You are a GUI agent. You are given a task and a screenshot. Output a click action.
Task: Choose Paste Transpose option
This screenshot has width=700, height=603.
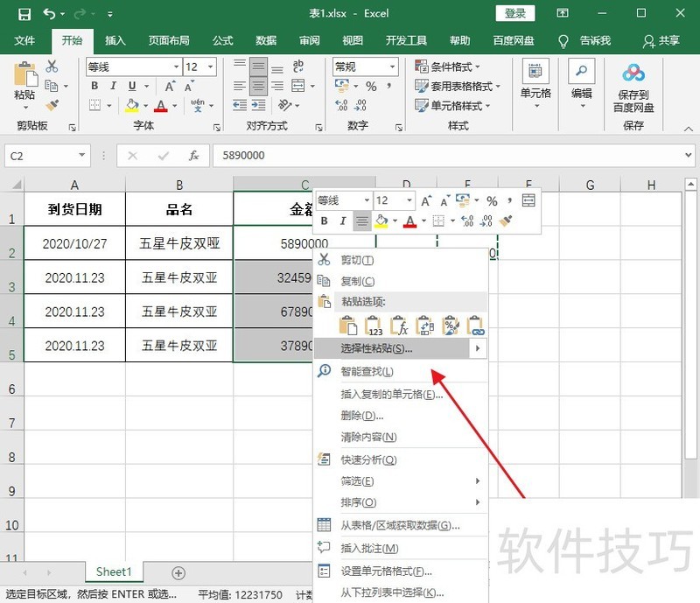coord(424,326)
